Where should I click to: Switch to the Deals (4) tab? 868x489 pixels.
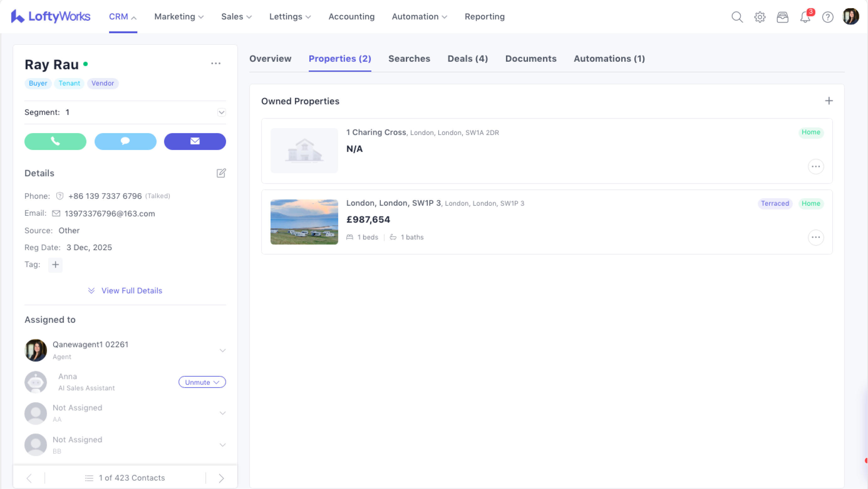click(467, 59)
